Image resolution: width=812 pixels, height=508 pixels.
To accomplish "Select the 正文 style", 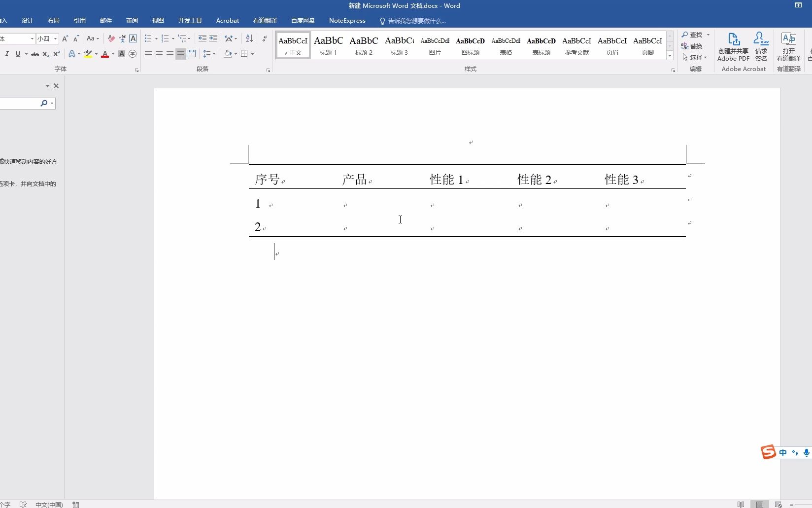I will tap(293, 46).
